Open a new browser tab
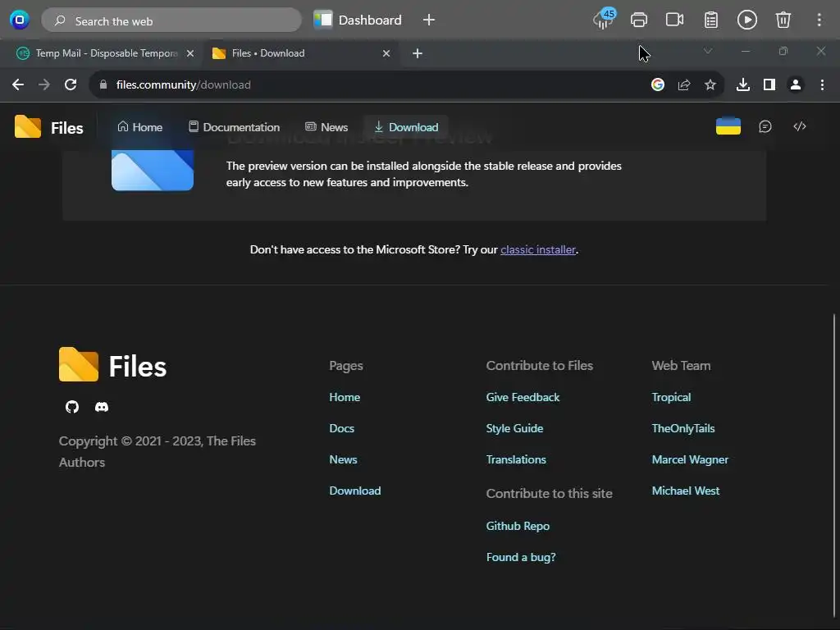The height and width of the screenshot is (630, 840). click(x=418, y=53)
